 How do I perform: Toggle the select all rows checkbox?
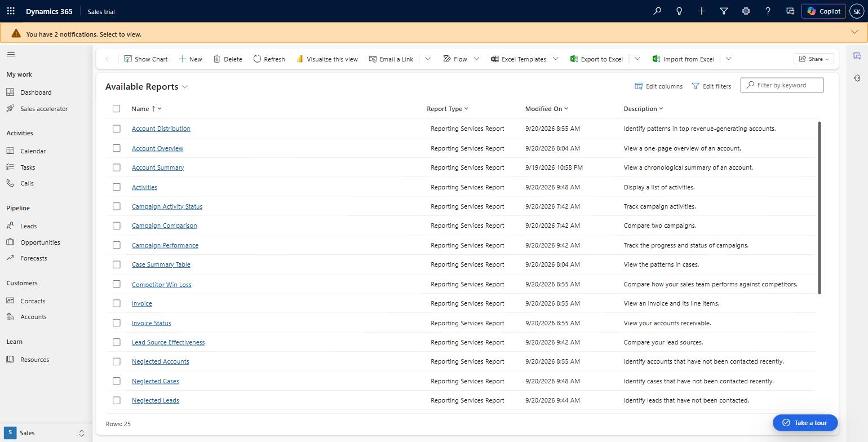pyautogui.click(x=117, y=109)
